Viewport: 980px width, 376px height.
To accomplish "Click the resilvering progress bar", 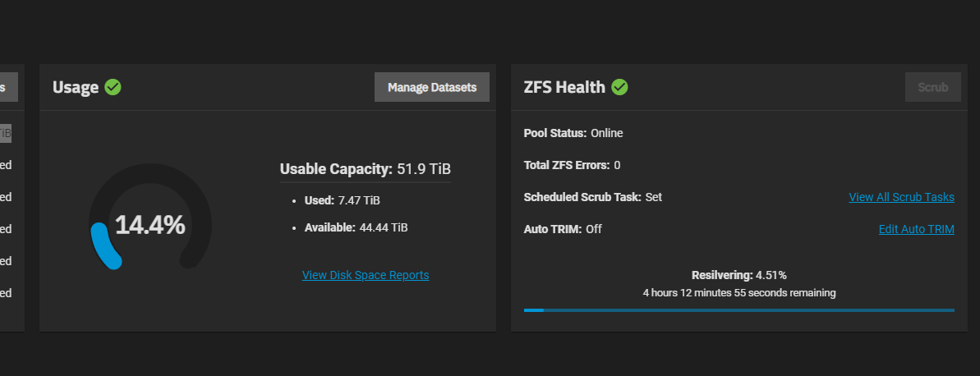I will 738,310.
